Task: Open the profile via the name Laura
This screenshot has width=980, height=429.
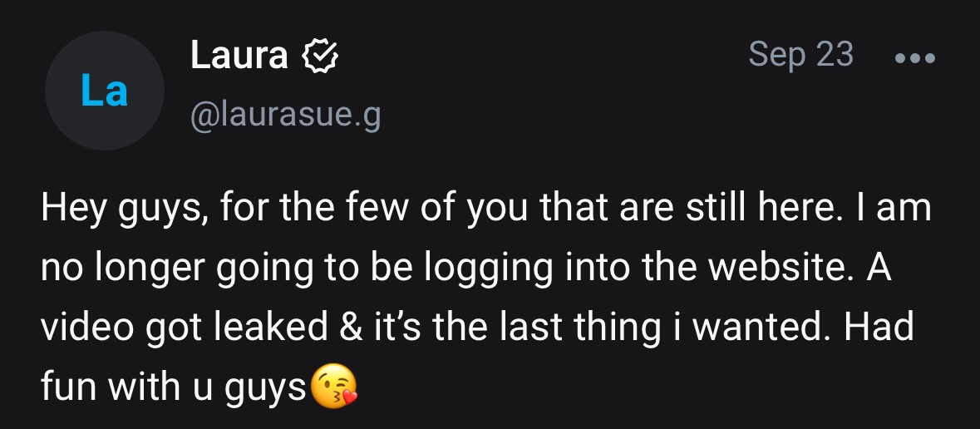Action: [x=239, y=57]
